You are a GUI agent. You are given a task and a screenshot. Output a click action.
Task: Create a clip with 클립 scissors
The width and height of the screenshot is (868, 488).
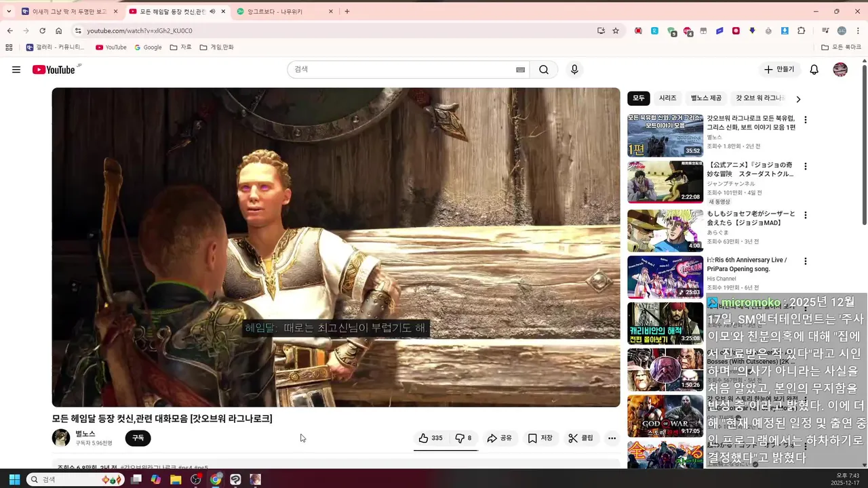[581, 438]
